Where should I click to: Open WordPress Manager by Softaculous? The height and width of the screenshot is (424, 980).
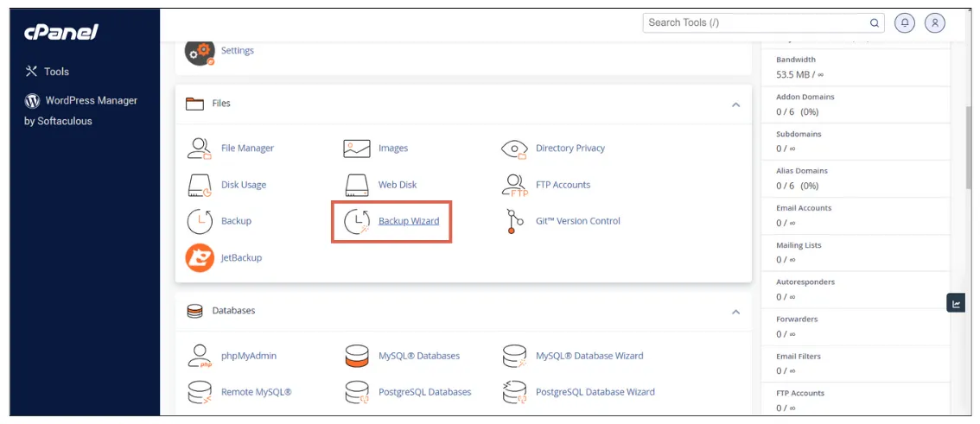[x=80, y=111]
